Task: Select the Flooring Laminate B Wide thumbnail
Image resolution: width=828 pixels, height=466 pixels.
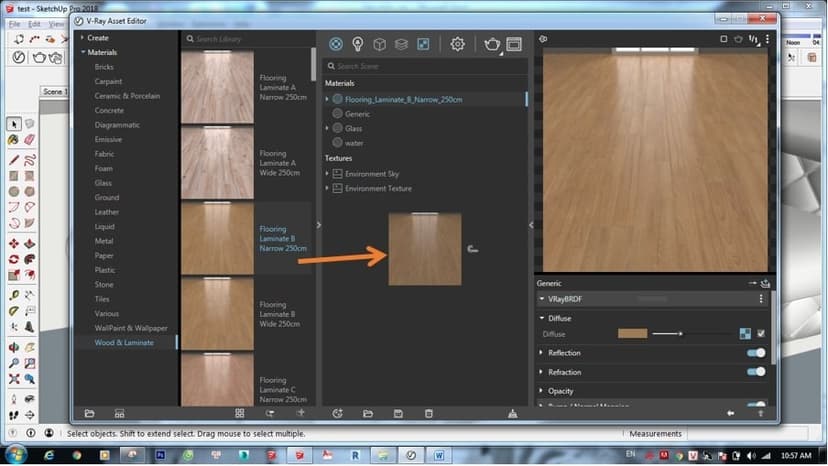Action: (x=218, y=314)
